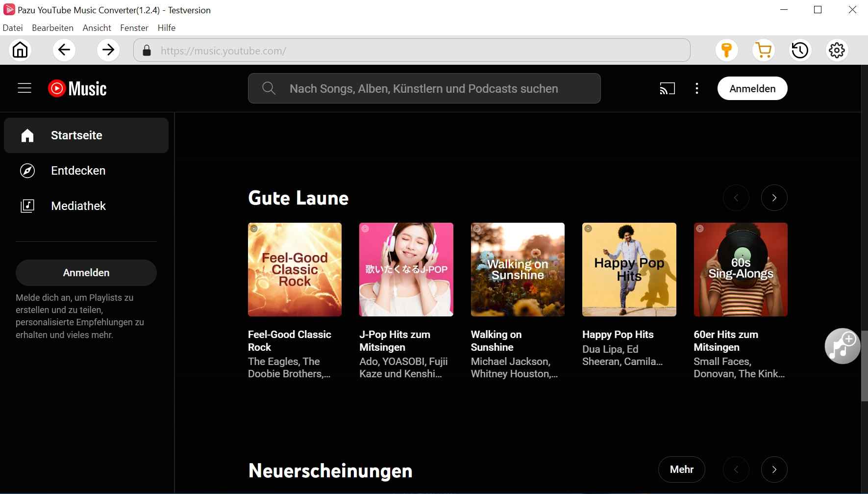Open the J-Pop playlist cover image
This screenshot has width=868, height=494.
[406, 269]
